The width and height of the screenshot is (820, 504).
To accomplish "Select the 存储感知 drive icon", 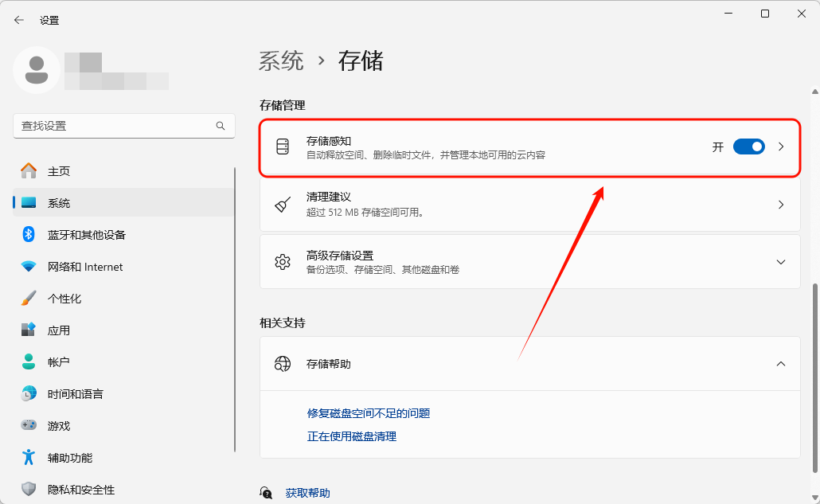I will tap(283, 147).
